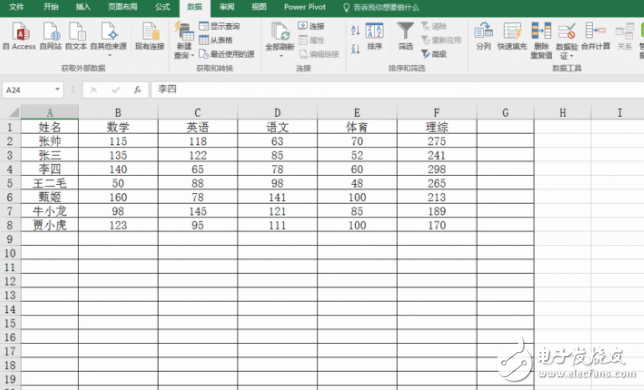
Task: Click 分列 (Text to Columns)
Action: point(483,36)
